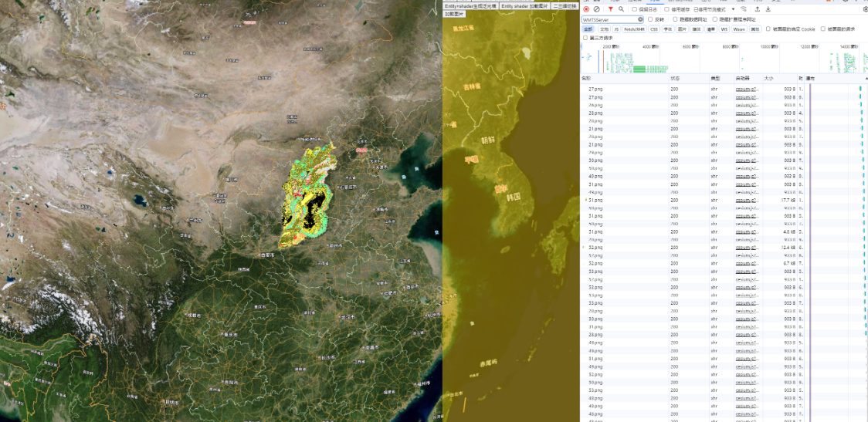Enable the 保留日志 preserve log checkbox
The image size is (868, 422).
[x=635, y=9]
